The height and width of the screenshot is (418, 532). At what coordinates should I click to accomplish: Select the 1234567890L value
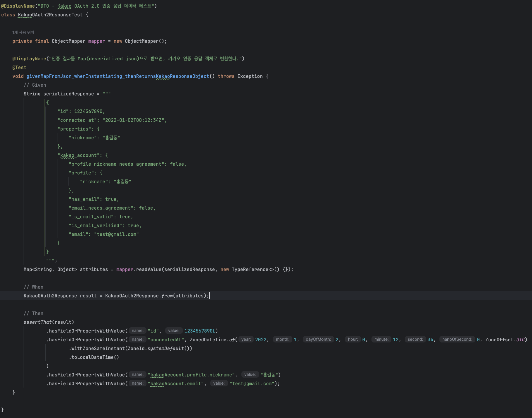pyautogui.click(x=200, y=331)
